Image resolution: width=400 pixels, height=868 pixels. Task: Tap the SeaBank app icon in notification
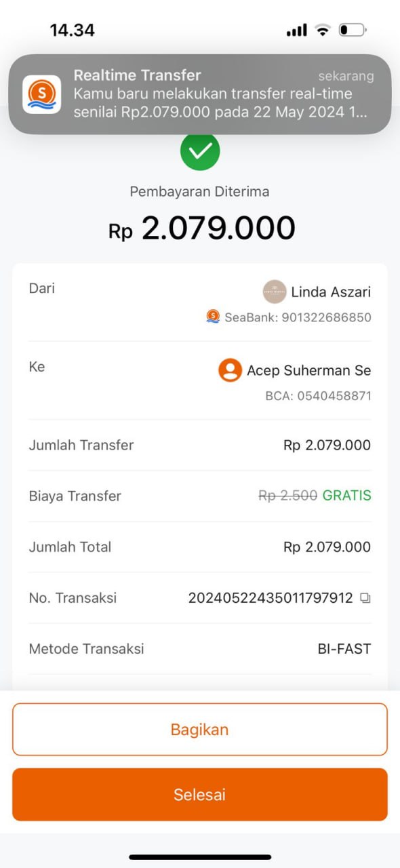pos(42,94)
